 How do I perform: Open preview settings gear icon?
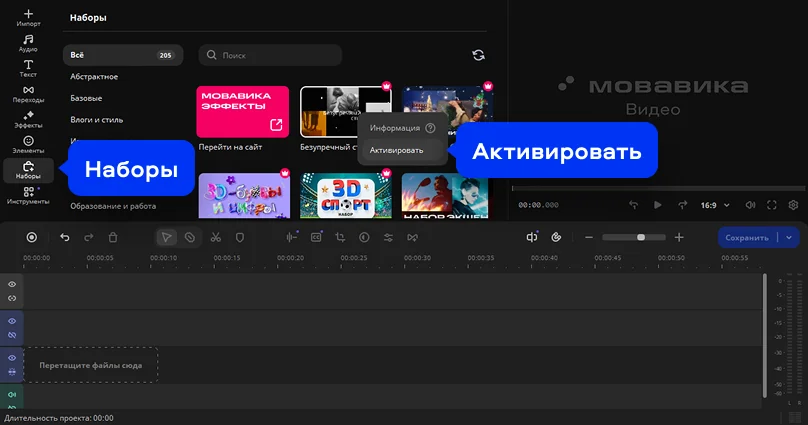(x=793, y=205)
